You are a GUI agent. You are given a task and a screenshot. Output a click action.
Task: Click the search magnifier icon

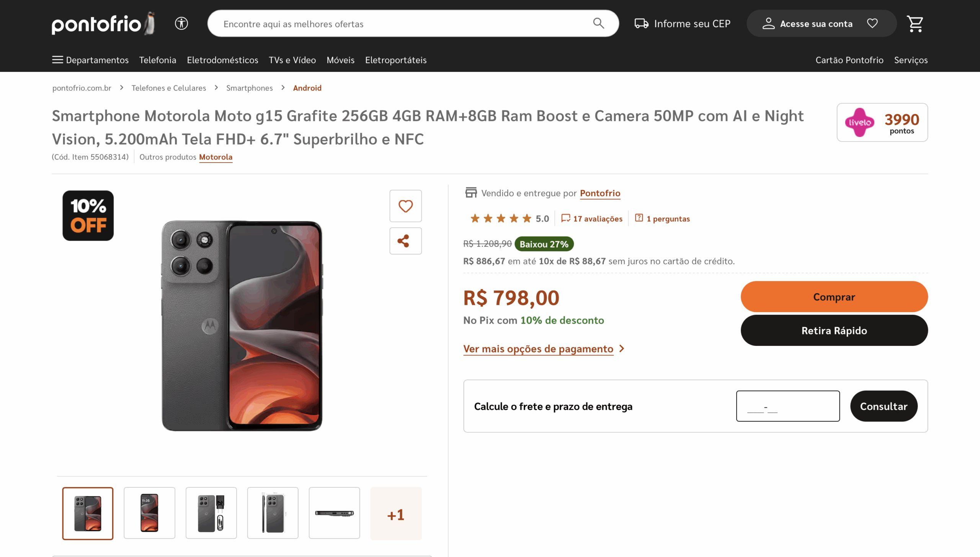click(x=598, y=24)
